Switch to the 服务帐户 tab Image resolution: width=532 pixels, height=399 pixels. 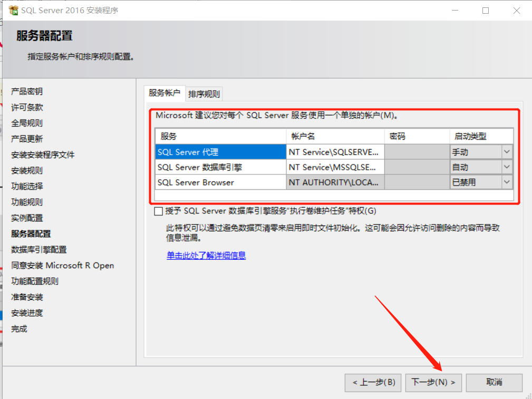coord(165,93)
